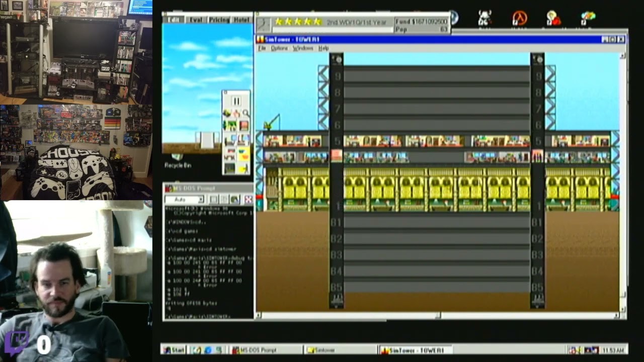Launch Internet Explorer from quick launch
The width and height of the screenshot is (644, 362).
(208, 350)
